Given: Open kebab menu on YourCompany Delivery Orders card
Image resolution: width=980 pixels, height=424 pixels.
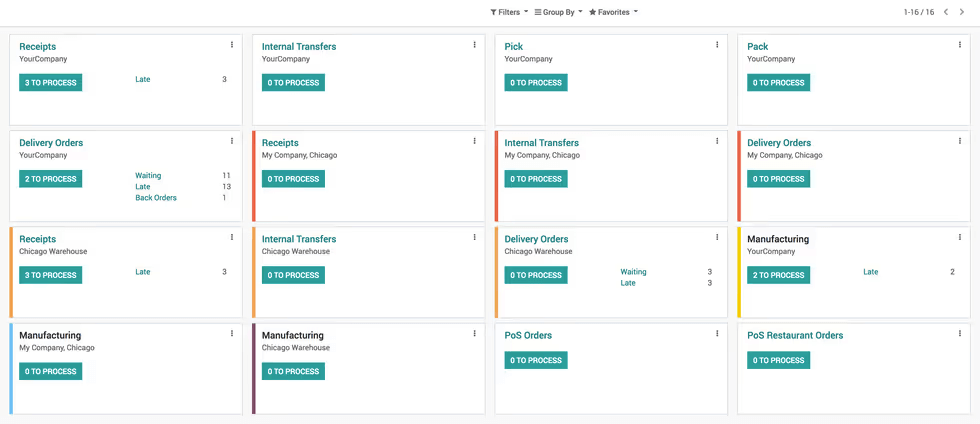Looking at the screenshot, I should pyautogui.click(x=232, y=141).
